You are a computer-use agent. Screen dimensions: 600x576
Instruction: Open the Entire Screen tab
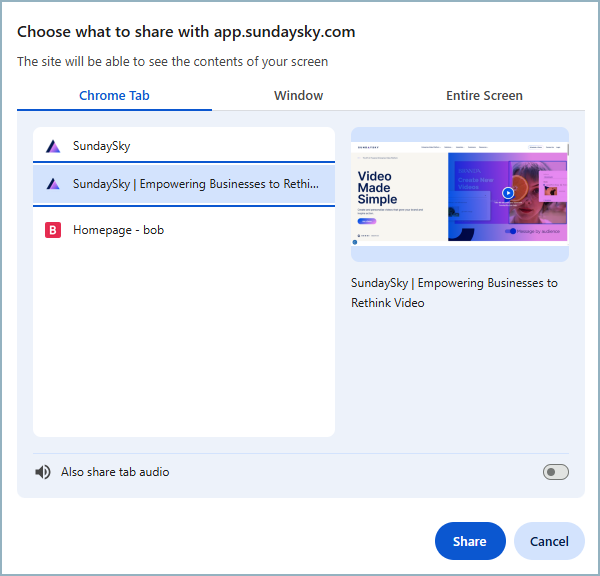(x=484, y=96)
